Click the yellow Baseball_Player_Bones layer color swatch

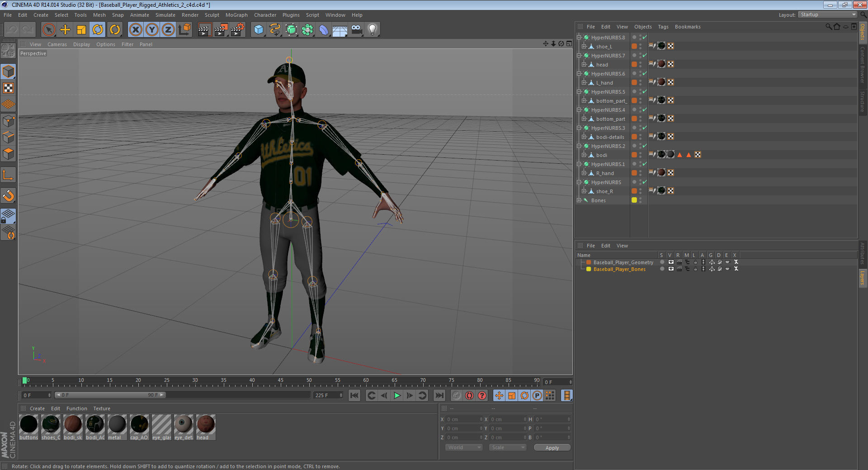tap(589, 269)
